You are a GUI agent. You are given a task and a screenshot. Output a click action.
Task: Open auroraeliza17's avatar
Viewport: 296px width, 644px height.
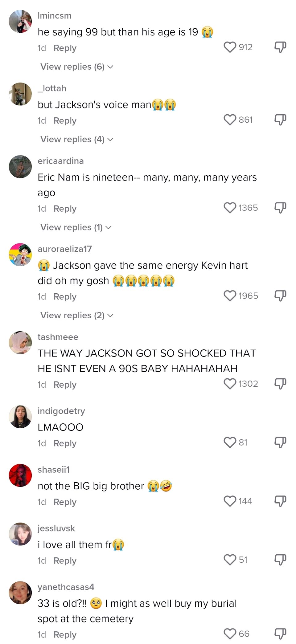20,255
